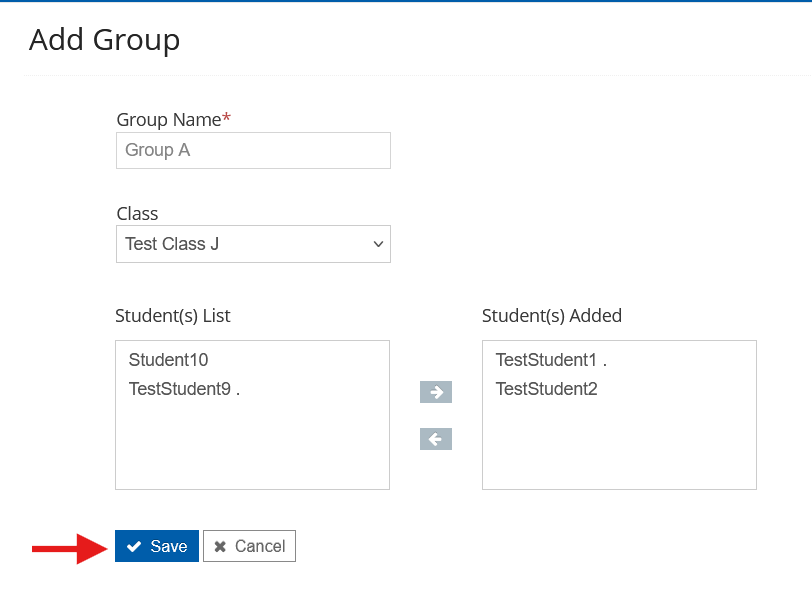812x607 pixels.
Task: Click the Add Group heading
Action: click(105, 40)
